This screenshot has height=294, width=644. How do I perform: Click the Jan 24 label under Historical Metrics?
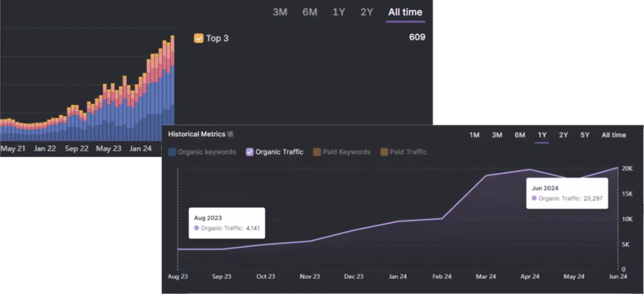[x=397, y=276]
